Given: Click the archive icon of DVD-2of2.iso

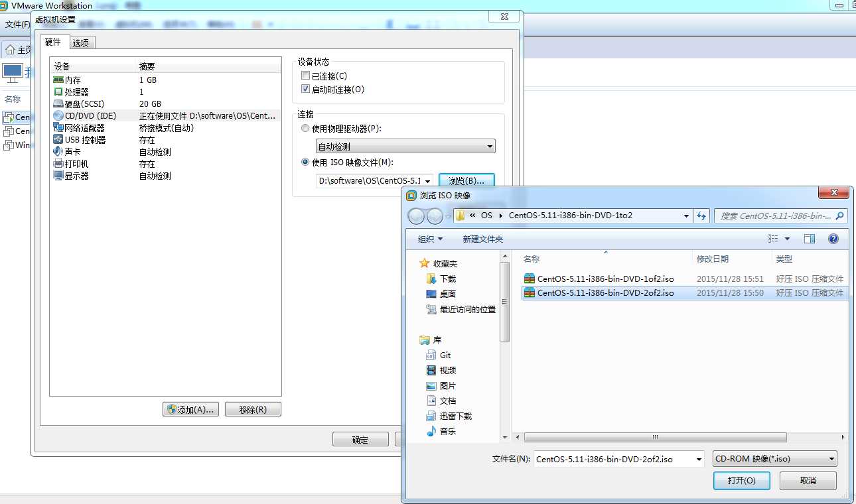Looking at the screenshot, I should pyautogui.click(x=529, y=292).
